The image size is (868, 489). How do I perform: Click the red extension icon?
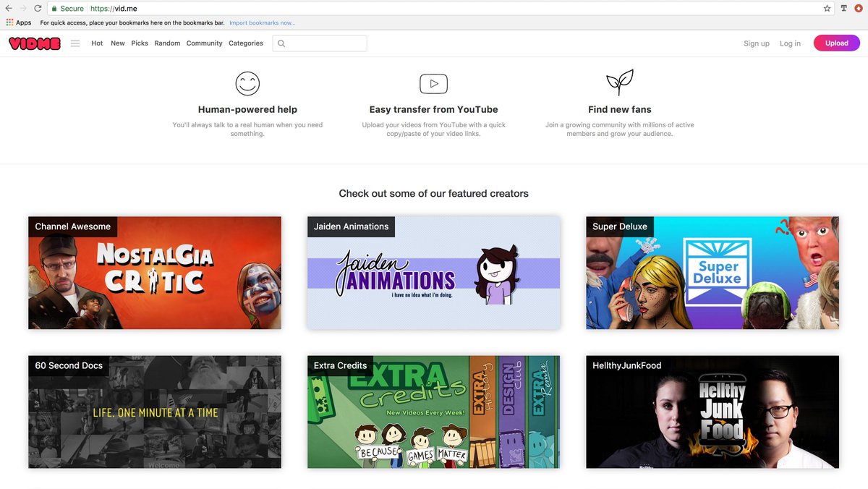click(859, 9)
